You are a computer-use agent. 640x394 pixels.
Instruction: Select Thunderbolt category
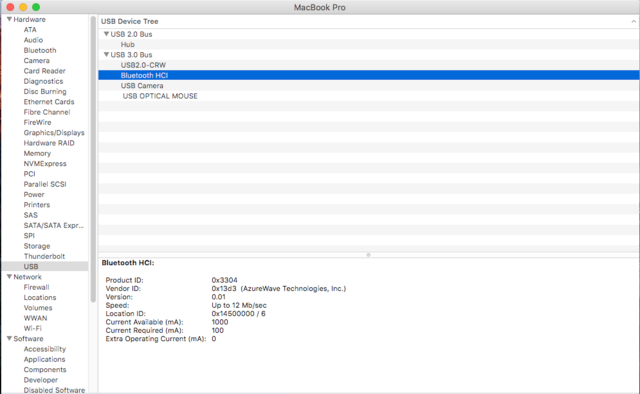[44, 256]
